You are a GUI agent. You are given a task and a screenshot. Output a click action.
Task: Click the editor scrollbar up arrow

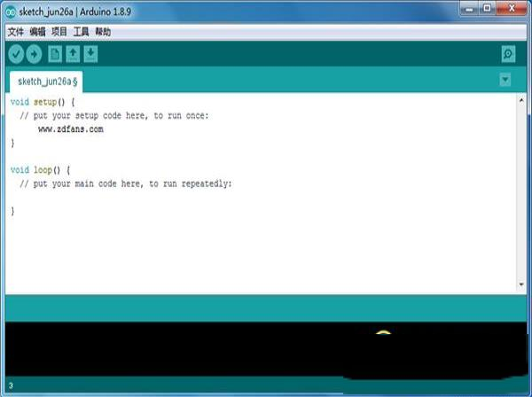[521, 100]
